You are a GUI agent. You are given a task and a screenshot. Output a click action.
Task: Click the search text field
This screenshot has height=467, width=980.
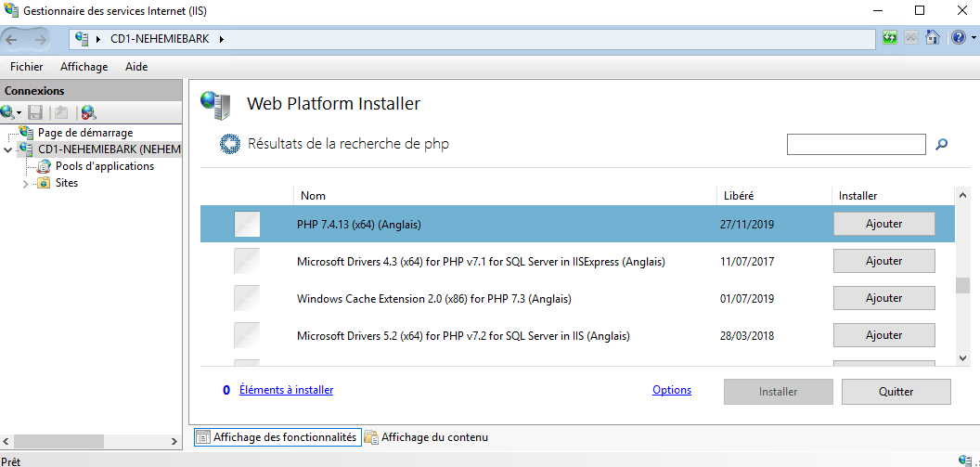coord(857,145)
